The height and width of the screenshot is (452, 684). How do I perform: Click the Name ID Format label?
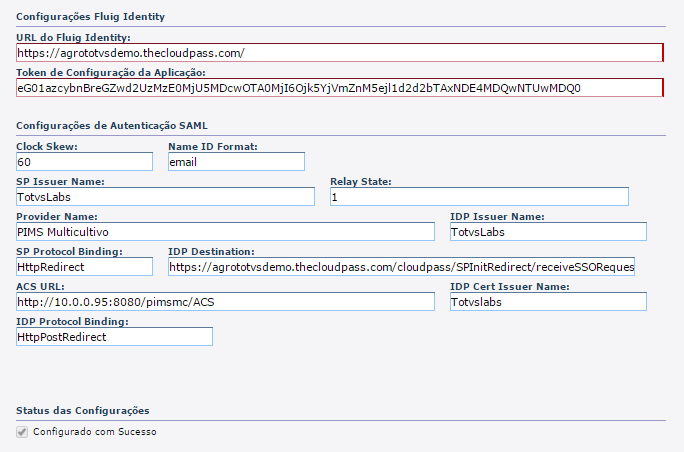pos(213,147)
